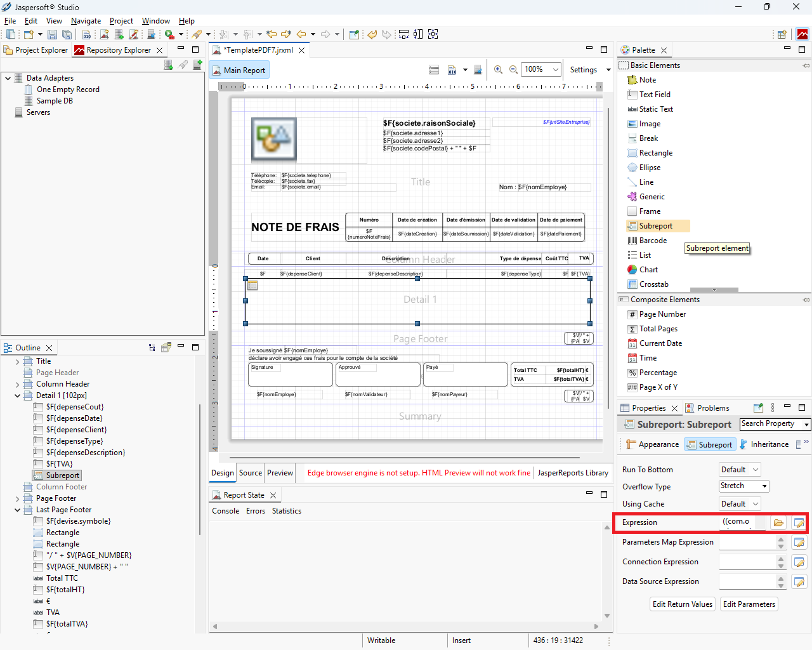Screen dimensions: 812x650
Task: Select the Note palette element
Action: (641, 80)
